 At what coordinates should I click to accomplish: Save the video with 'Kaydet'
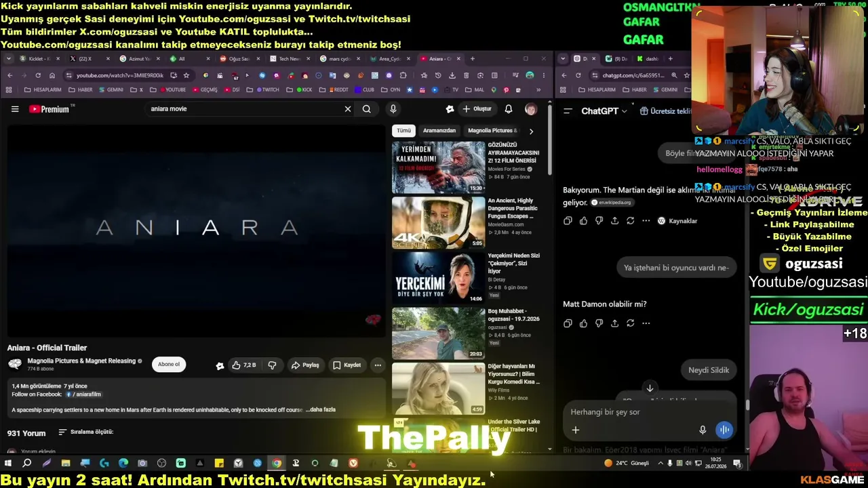[x=347, y=365]
